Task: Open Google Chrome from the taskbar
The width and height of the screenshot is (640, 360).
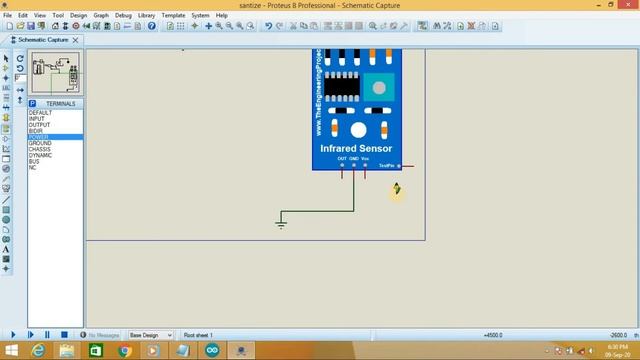Action: 125,351
